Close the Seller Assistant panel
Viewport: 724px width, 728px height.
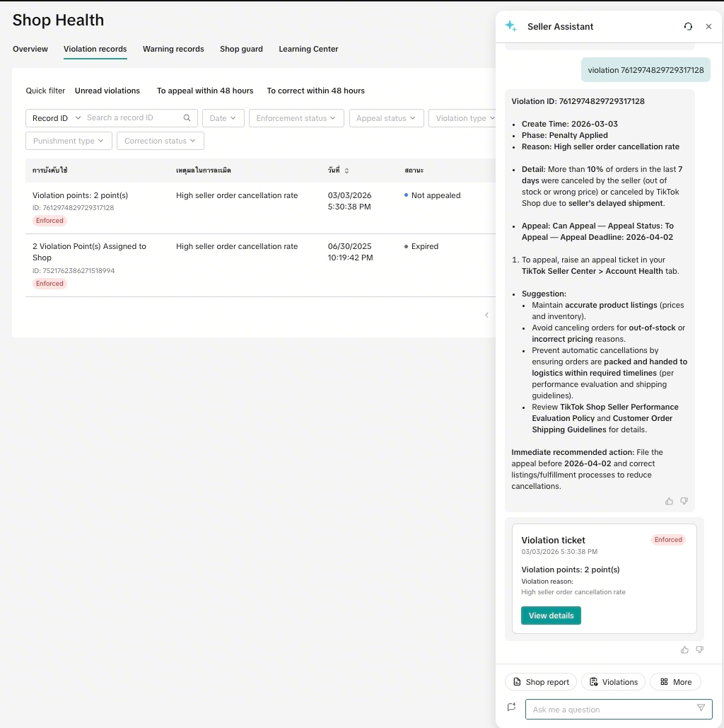(708, 26)
